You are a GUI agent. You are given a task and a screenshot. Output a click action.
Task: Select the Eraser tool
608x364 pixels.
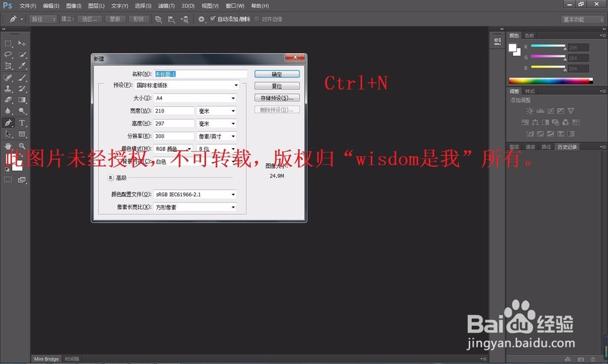pyautogui.click(x=8, y=100)
